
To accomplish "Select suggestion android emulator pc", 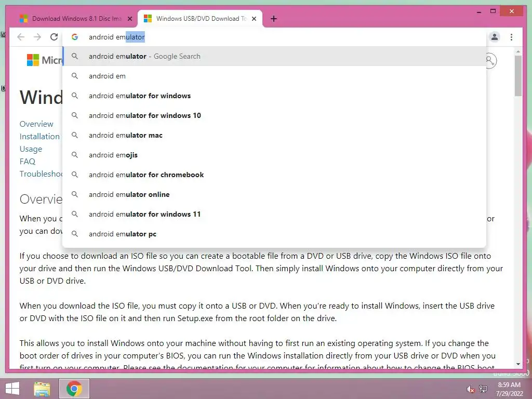I will pyautogui.click(x=274, y=234).
